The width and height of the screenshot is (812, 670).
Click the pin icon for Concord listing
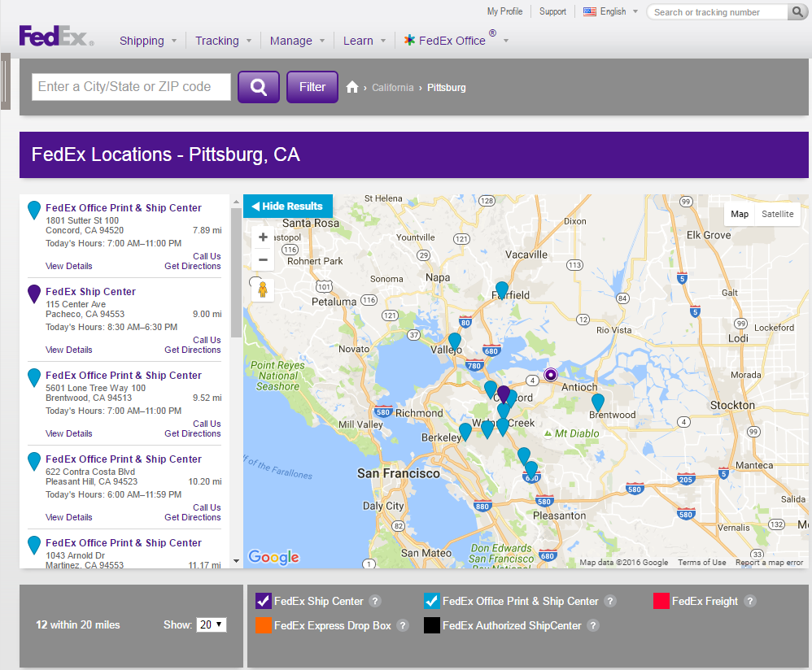[x=34, y=210]
